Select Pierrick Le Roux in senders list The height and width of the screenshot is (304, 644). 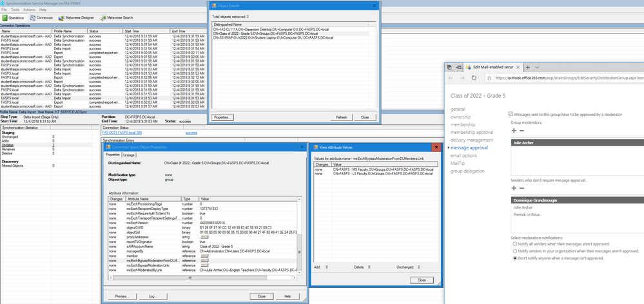pos(577,214)
